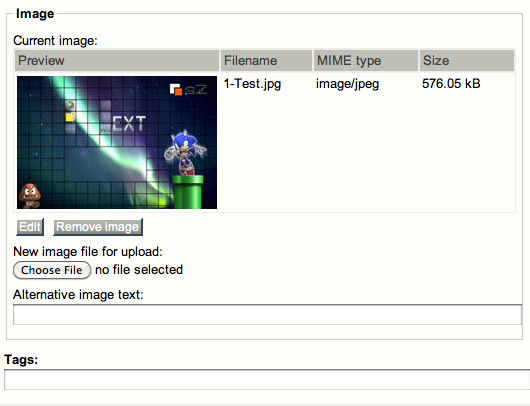Click the 1-Test.jpg filename cell
This screenshot has width=530, height=406.
[x=252, y=84]
